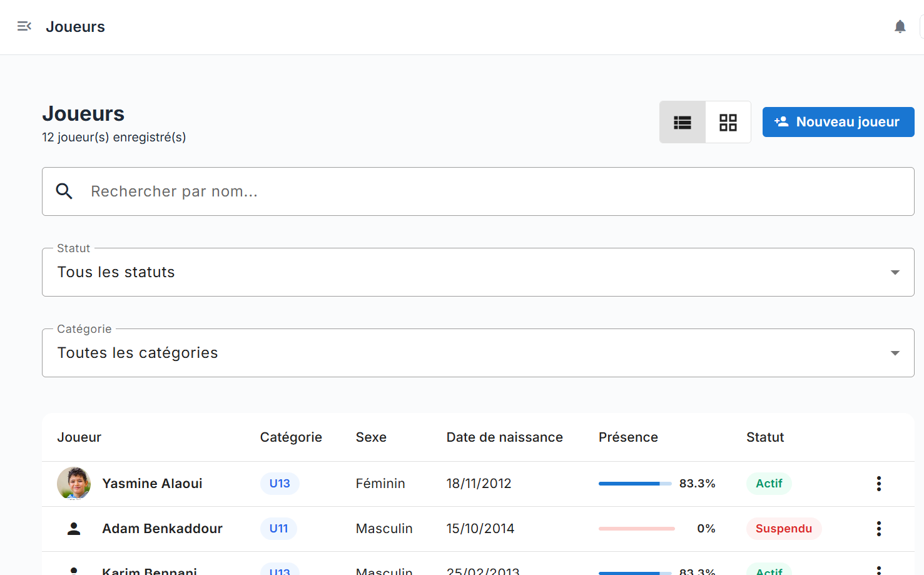Open actions menu for Adam Benkaddour
Screen dimensions: 924x575
878,529
